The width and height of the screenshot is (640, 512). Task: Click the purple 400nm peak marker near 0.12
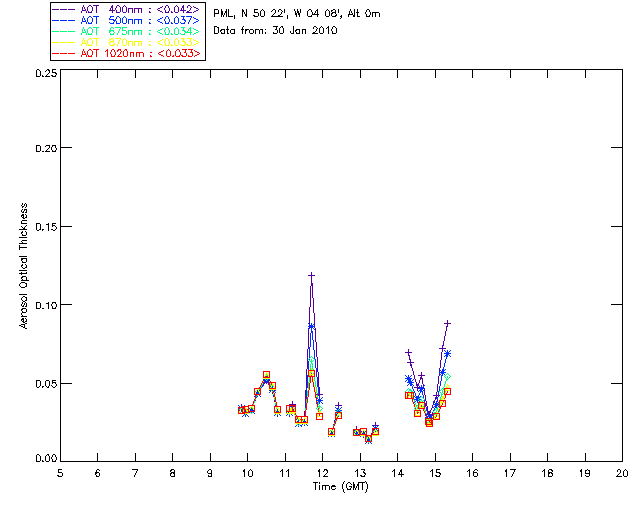click(311, 276)
